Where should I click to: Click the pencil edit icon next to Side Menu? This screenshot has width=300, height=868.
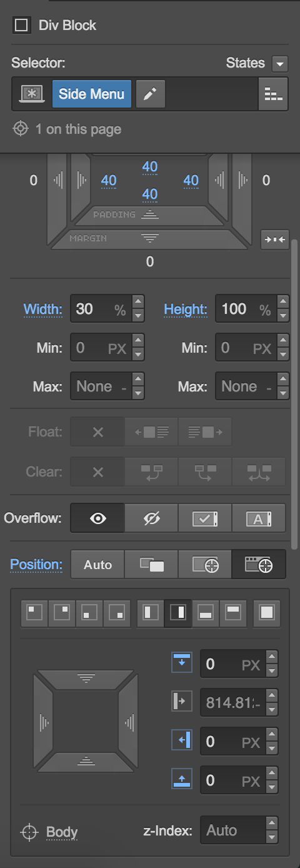150,94
